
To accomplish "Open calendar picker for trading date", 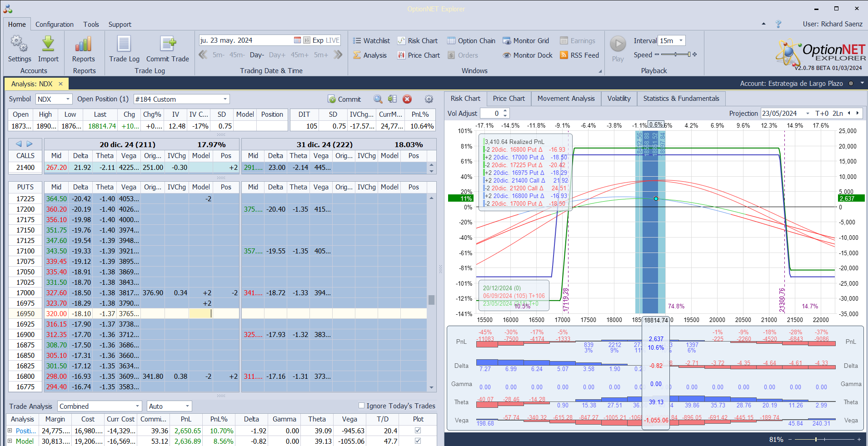I will [297, 40].
